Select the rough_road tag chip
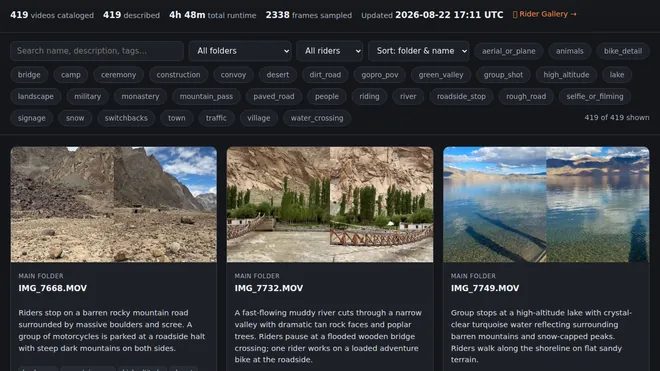 [x=526, y=96]
